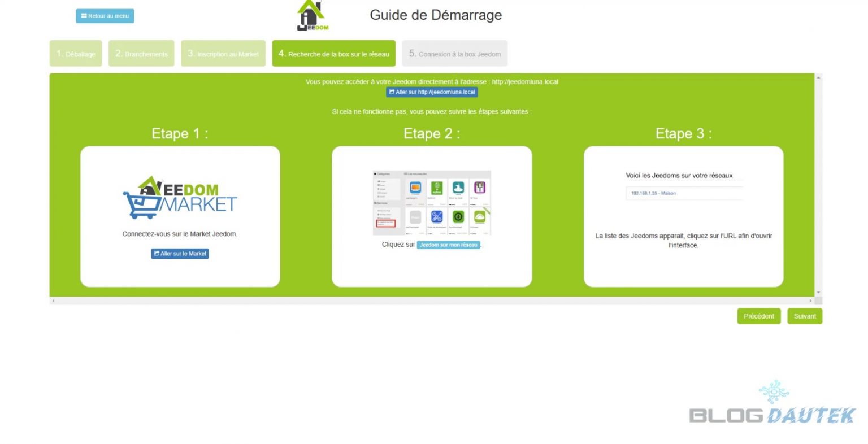Open the '2. Branchements' tab
Image resolution: width=868 pixels, height=444 pixels.
click(x=141, y=53)
